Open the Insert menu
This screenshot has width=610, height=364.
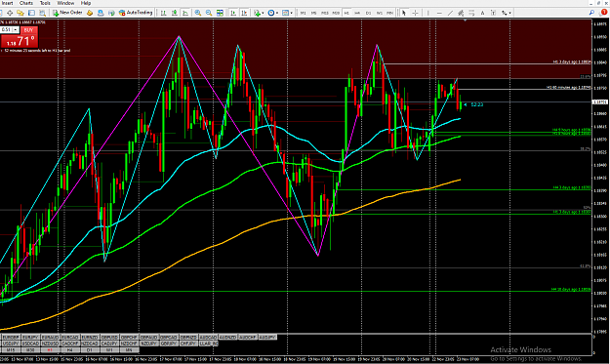click(x=7, y=3)
